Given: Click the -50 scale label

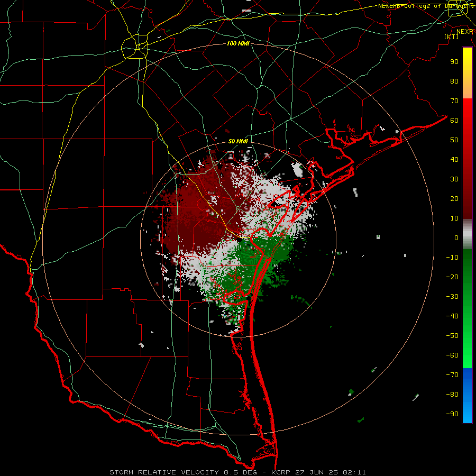Looking at the screenshot, I should click(452, 336).
